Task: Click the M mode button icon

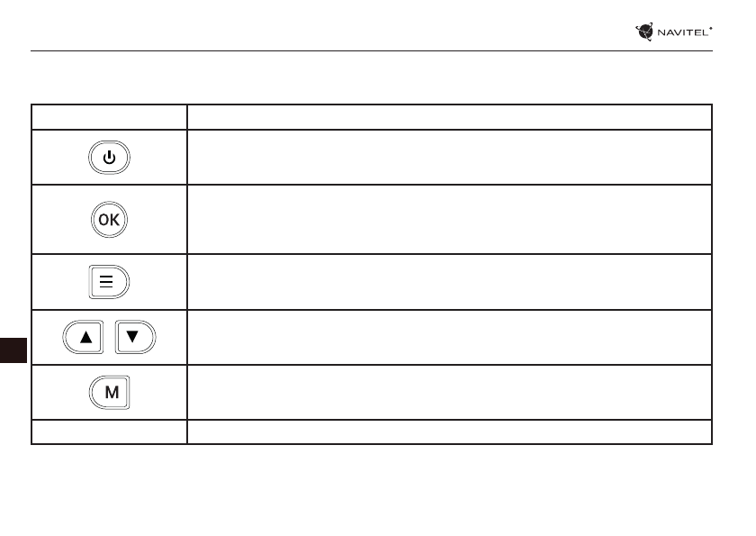Action: (x=109, y=392)
